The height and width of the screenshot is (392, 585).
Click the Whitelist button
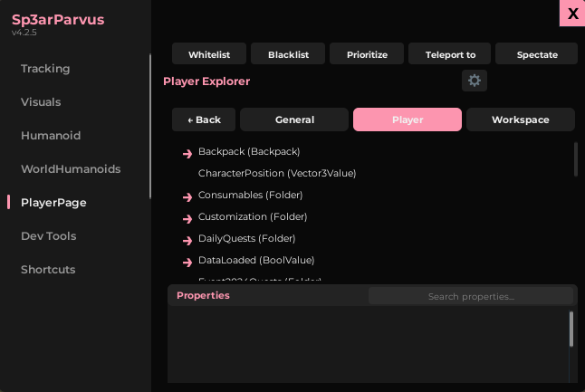click(209, 53)
